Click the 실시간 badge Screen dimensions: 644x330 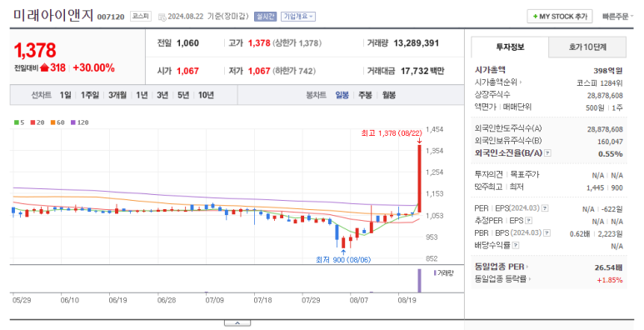coord(265,17)
